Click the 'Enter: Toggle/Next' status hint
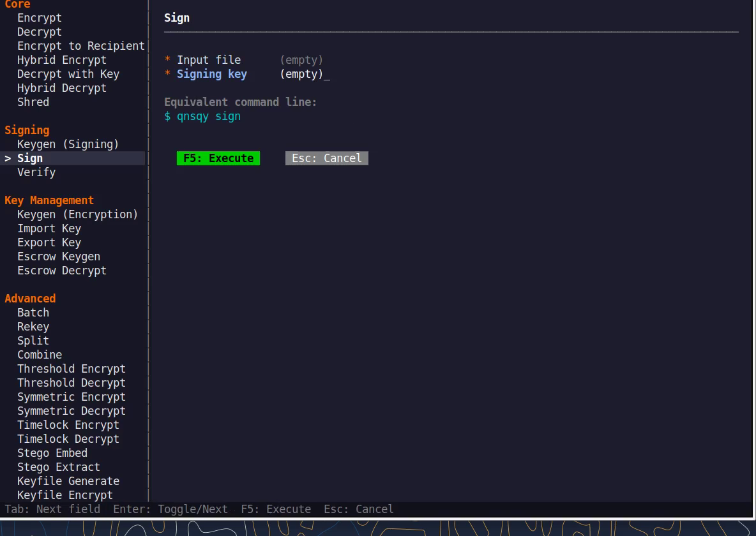The height and width of the screenshot is (536, 756). point(170,509)
